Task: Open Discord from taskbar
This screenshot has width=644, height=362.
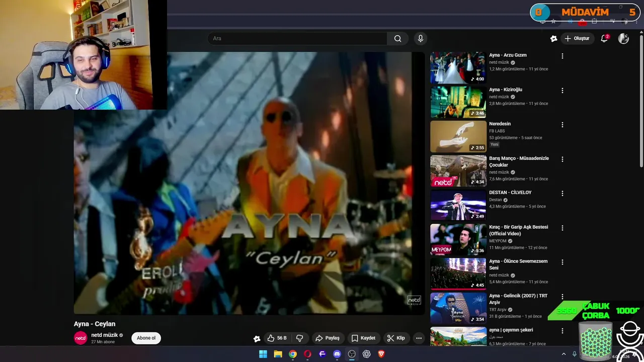Action: (337, 354)
